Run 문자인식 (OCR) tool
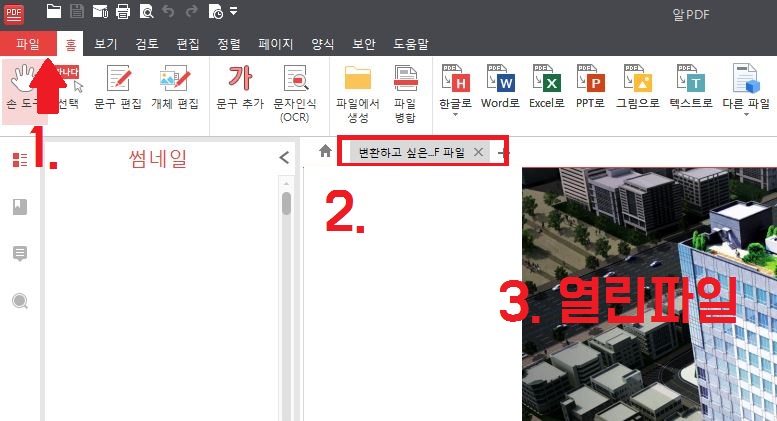 tap(295, 94)
